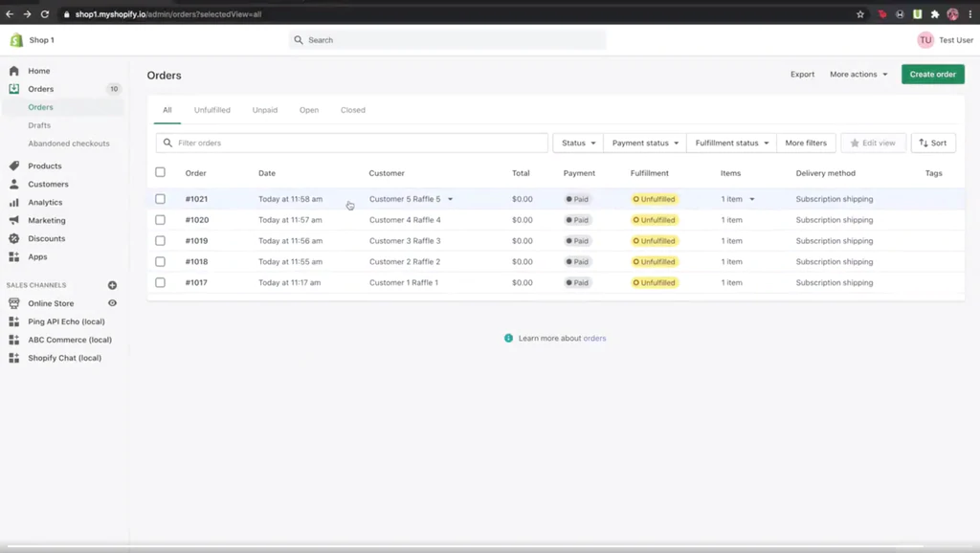Open Analytics via bar chart icon
980x553 pixels.
click(14, 203)
